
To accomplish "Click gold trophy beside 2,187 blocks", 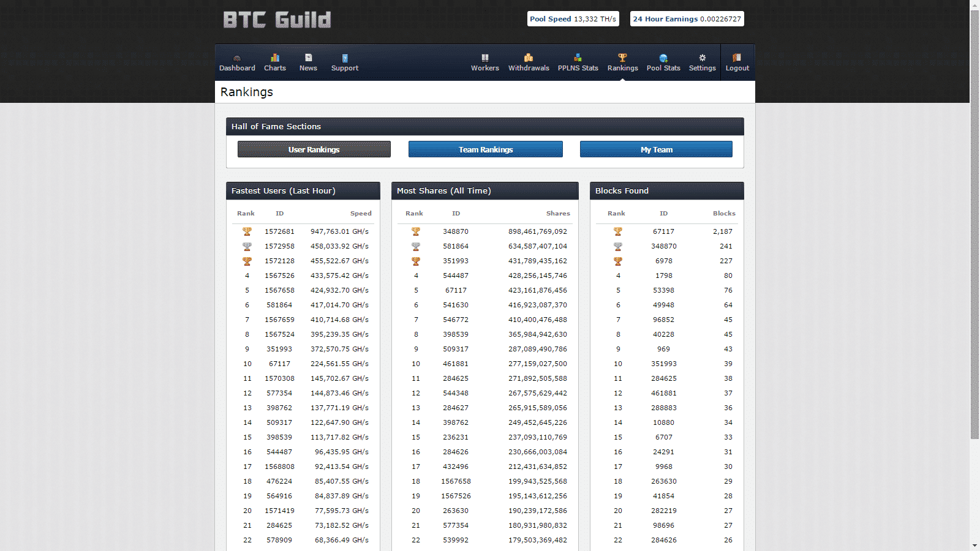I will 618,231.
